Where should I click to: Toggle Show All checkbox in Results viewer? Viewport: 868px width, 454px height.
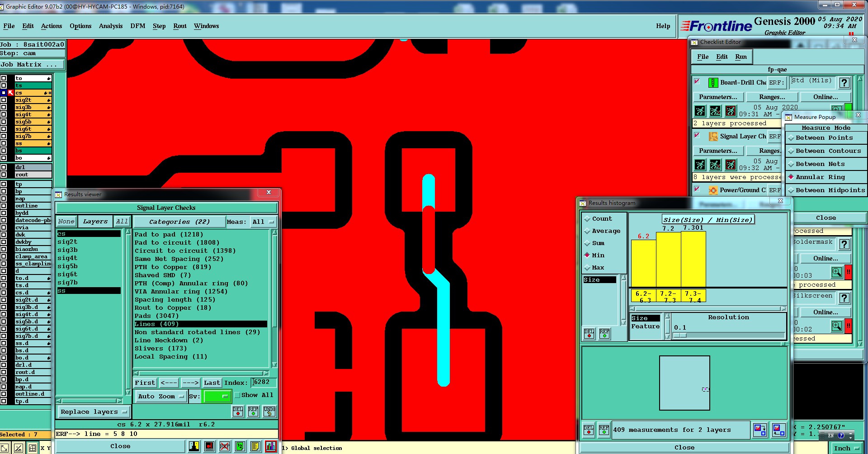[x=237, y=395]
